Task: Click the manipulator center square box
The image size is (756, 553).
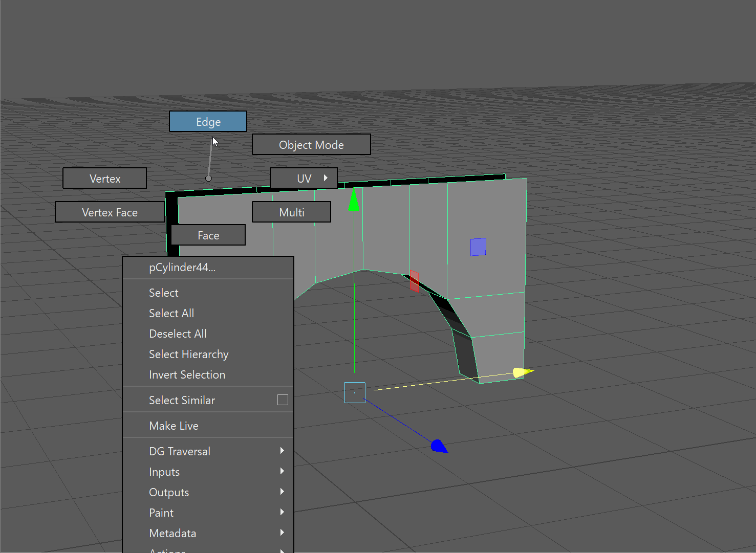Action: tap(355, 392)
